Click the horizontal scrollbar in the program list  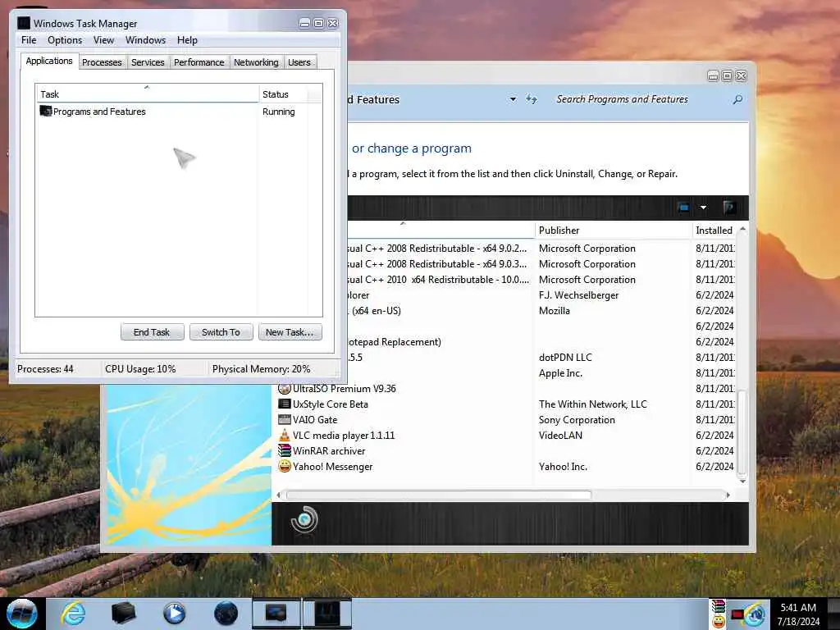click(x=439, y=495)
